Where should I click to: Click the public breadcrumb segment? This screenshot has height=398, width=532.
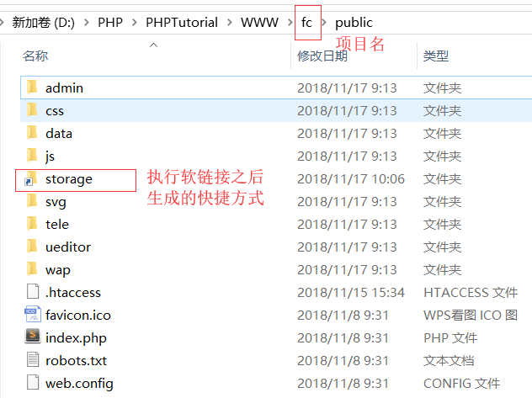click(354, 23)
